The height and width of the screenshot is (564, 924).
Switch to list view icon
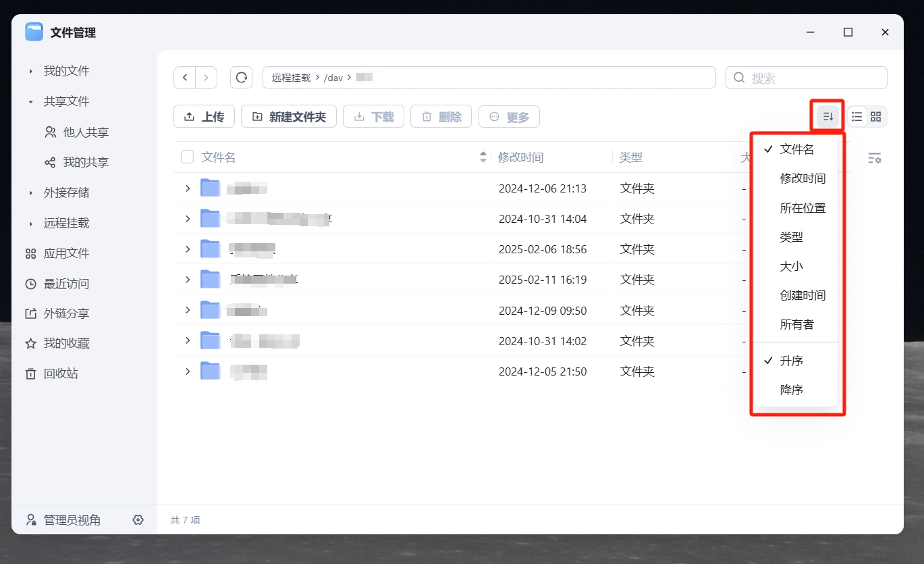[857, 117]
